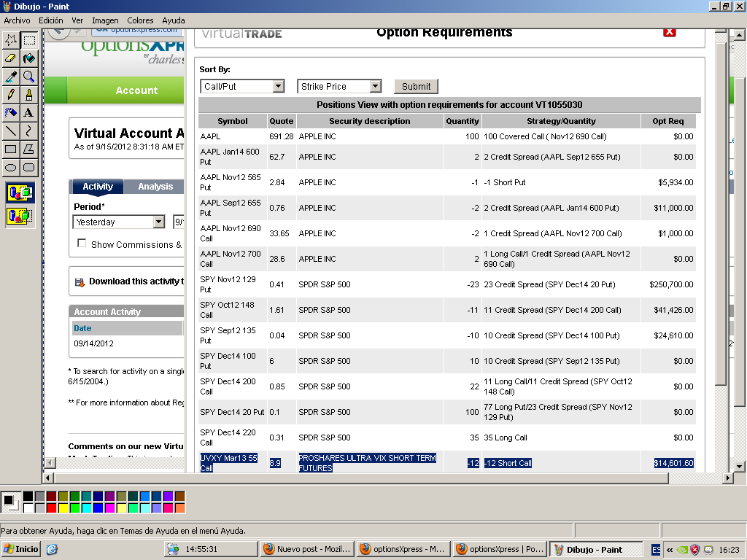Tick the Show Commissions checkbox
Screen dimensions: 747x560
(82, 244)
